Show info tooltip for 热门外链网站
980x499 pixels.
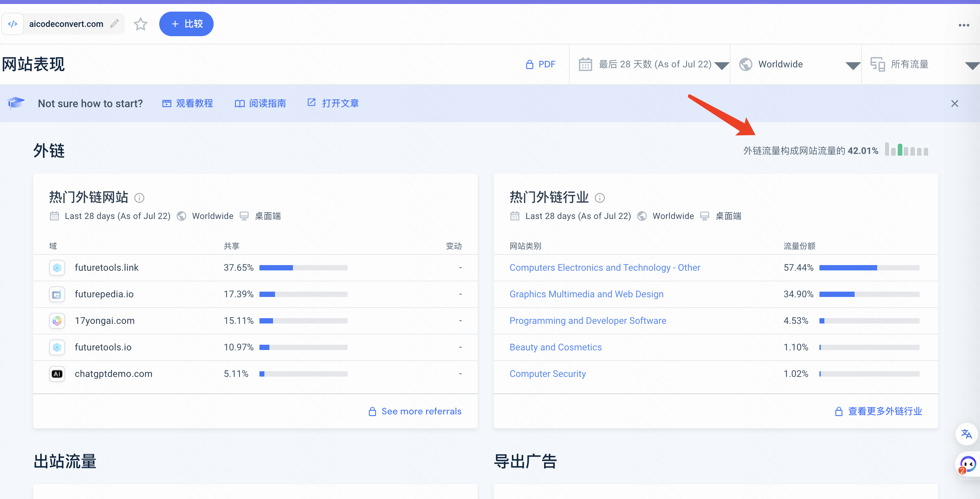coord(139,198)
